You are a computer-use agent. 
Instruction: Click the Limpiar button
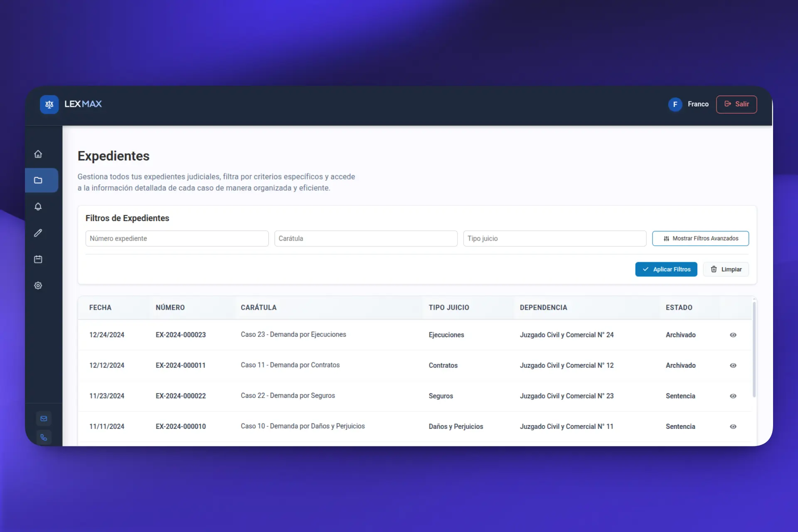[726, 269]
